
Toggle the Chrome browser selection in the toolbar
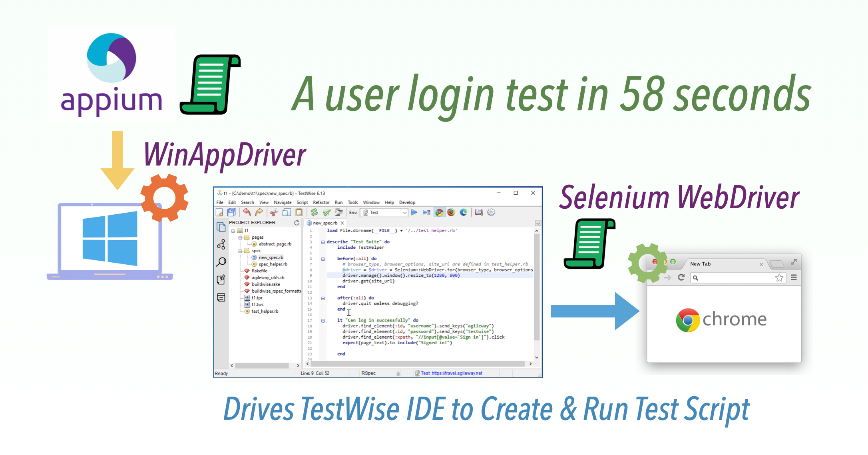(439, 212)
